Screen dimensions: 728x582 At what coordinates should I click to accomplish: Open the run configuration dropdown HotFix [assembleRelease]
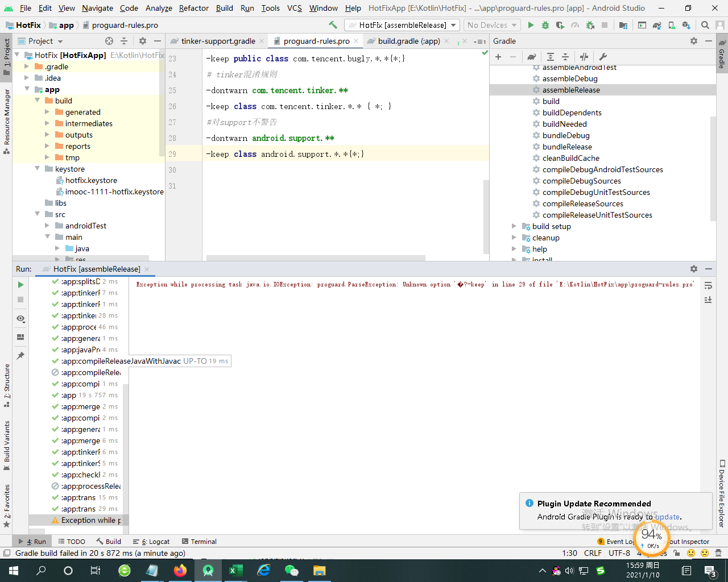click(x=402, y=25)
